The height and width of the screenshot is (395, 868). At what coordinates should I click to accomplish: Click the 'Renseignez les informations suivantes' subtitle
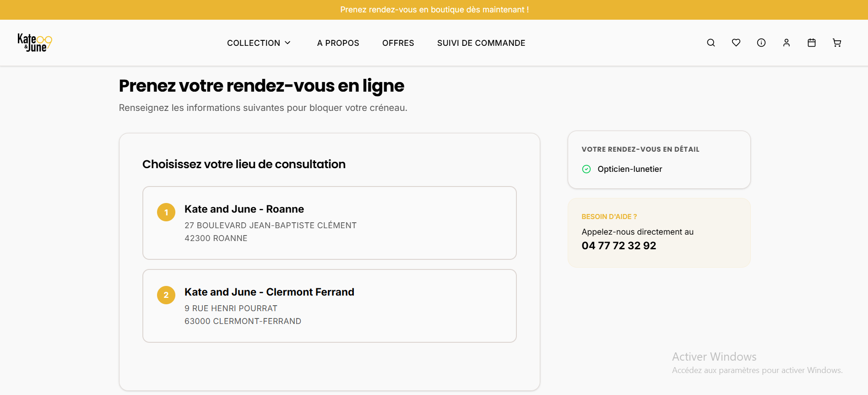(263, 108)
